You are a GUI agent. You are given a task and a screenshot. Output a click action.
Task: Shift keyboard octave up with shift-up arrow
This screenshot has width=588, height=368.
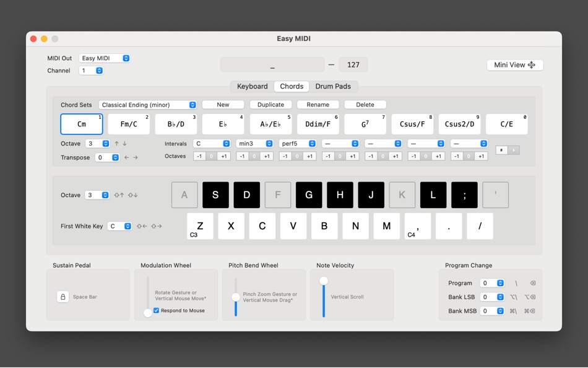(x=119, y=195)
